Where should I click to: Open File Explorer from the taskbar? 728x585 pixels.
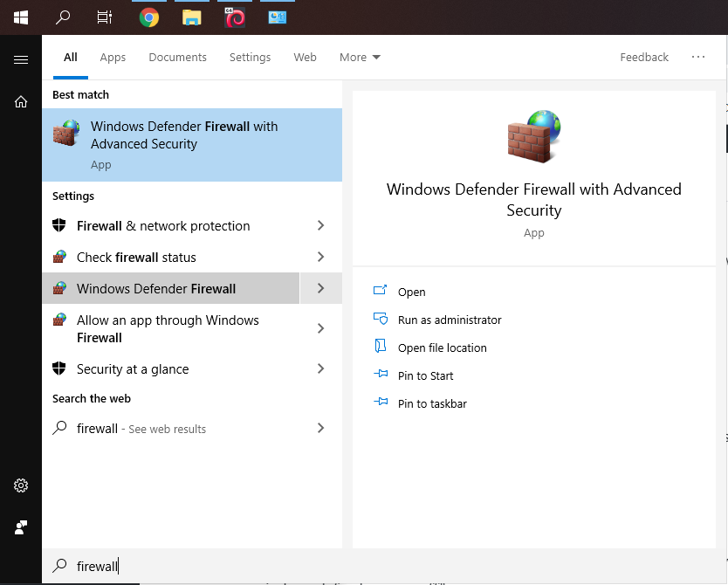point(191,18)
